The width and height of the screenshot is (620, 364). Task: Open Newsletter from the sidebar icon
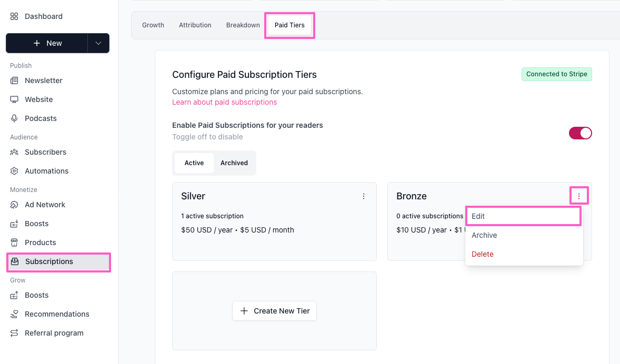tap(14, 80)
